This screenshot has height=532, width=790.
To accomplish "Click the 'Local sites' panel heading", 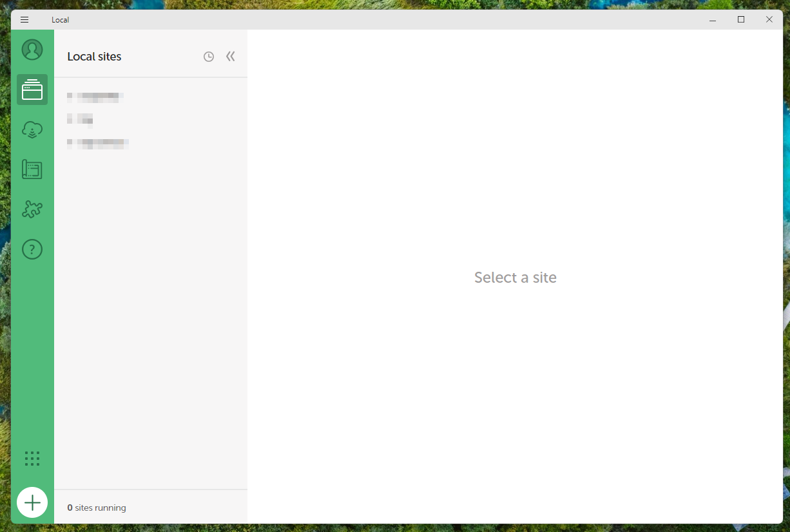I will (x=94, y=57).
